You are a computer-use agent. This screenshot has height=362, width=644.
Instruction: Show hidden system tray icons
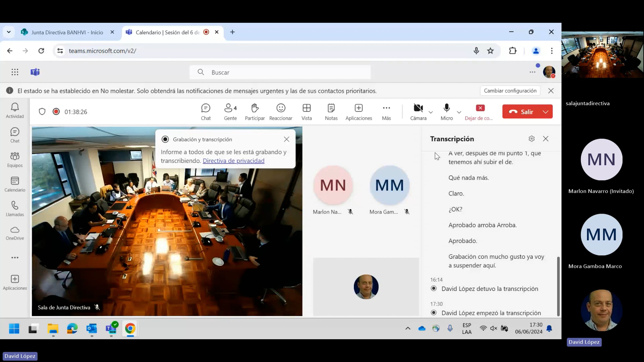408,328
